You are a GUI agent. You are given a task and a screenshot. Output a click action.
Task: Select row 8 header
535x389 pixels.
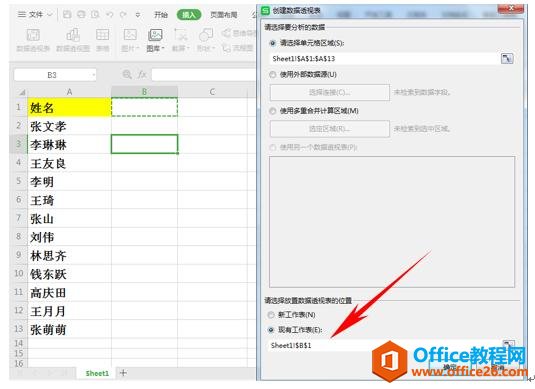pos(19,236)
